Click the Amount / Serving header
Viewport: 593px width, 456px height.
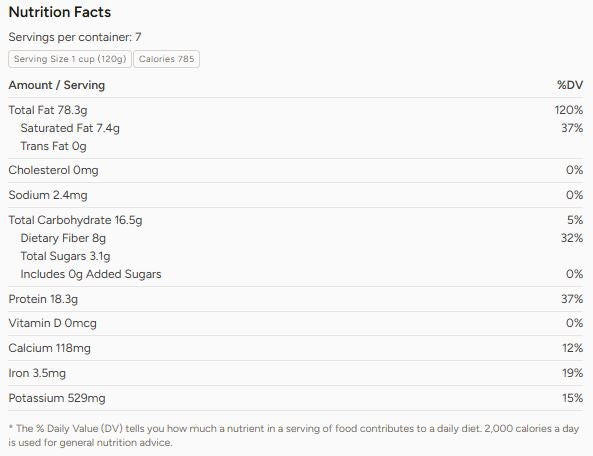[x=57, y=85]
